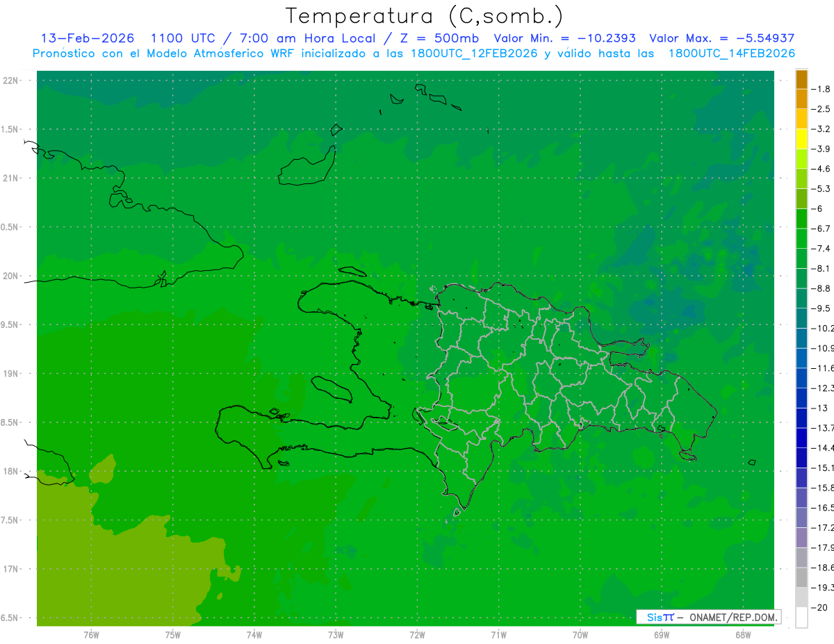Screen dimensions: 834x644
Task: Select the 13-Feb-2026 date text
Action: [88, 38]
